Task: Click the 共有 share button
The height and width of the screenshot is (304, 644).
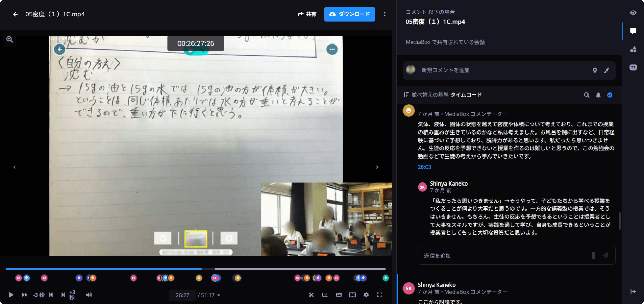Action: point(307,14)
